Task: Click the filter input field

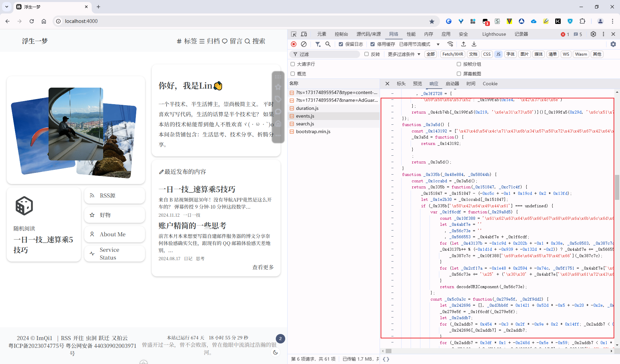Action: coord(325,54)
